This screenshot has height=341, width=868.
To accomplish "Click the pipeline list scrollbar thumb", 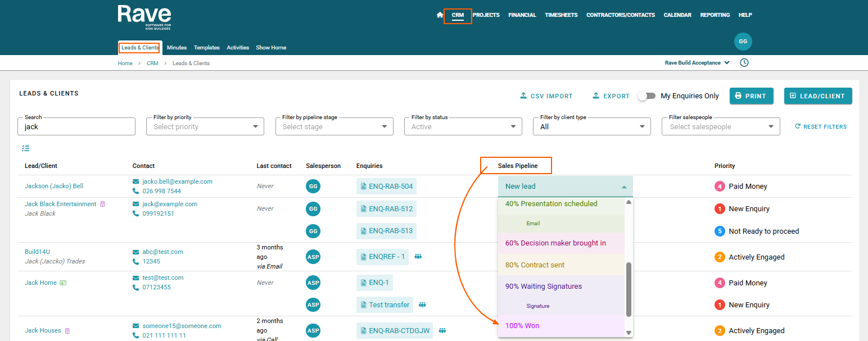I will [x=629, y=289].
